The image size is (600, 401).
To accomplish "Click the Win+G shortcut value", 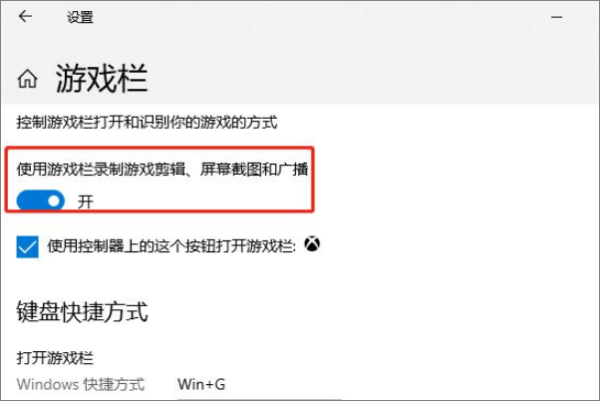I will click(201, 384).
